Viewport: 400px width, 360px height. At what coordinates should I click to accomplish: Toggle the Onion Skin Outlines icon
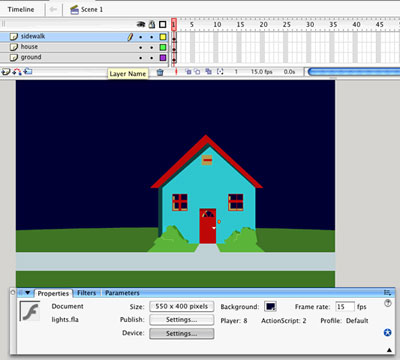coord(197,71)
